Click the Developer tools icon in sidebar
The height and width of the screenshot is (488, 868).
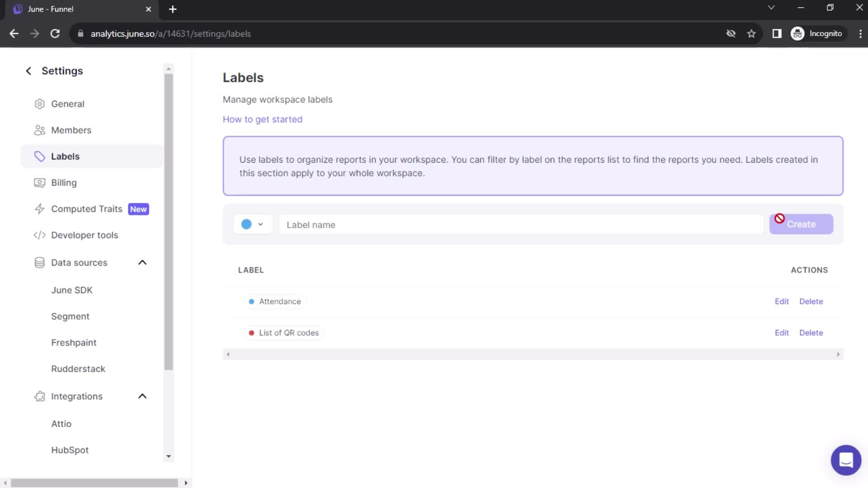[39, 235]
